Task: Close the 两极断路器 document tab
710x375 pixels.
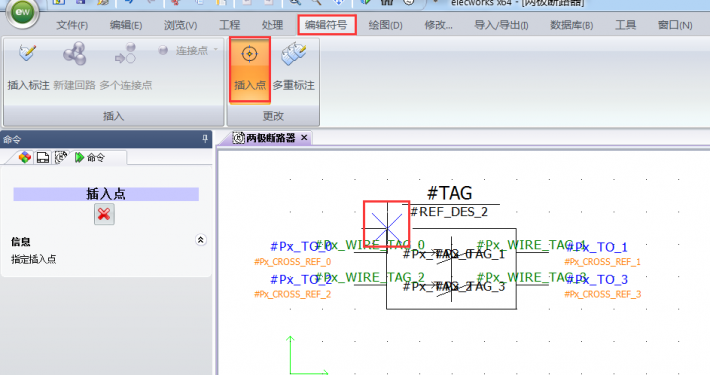Action: 304,137
